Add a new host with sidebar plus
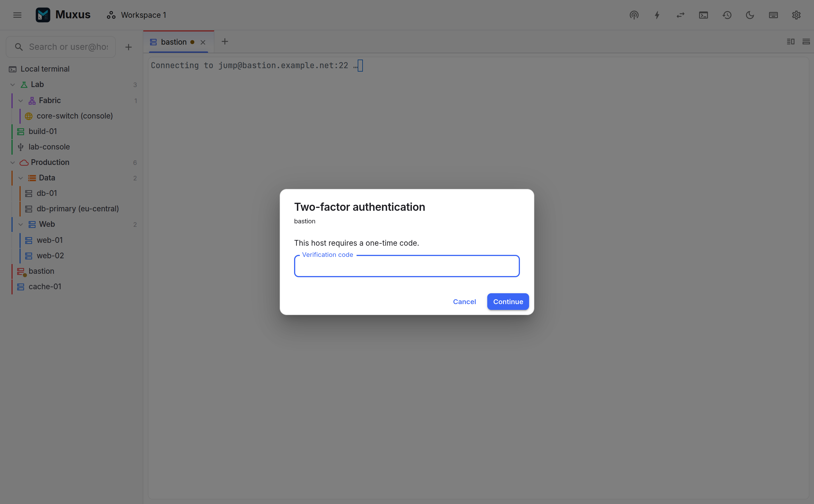Image resolution: width=814 pixels, height=504 pixels. pyautogui.click(x=128, y=47)
